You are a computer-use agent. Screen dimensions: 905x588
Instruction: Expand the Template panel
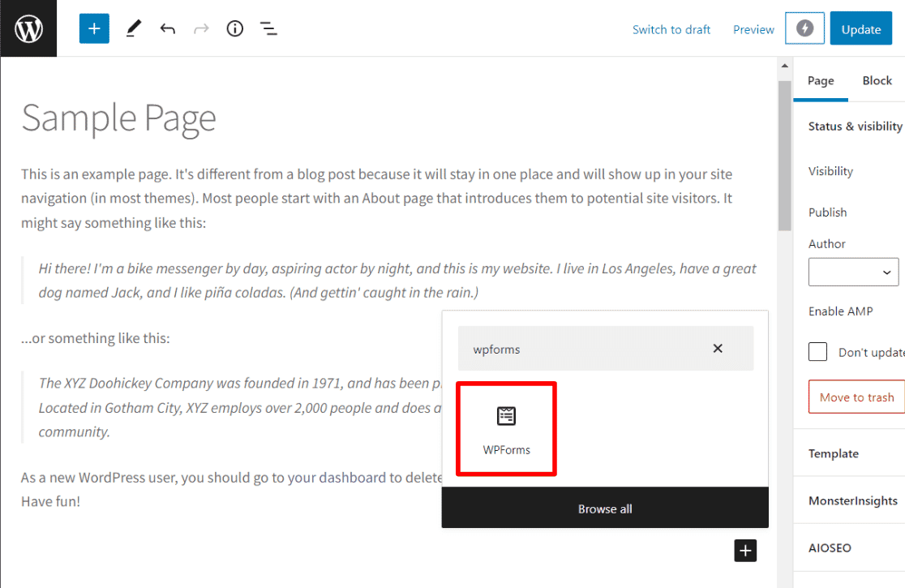tap(833, 453)
